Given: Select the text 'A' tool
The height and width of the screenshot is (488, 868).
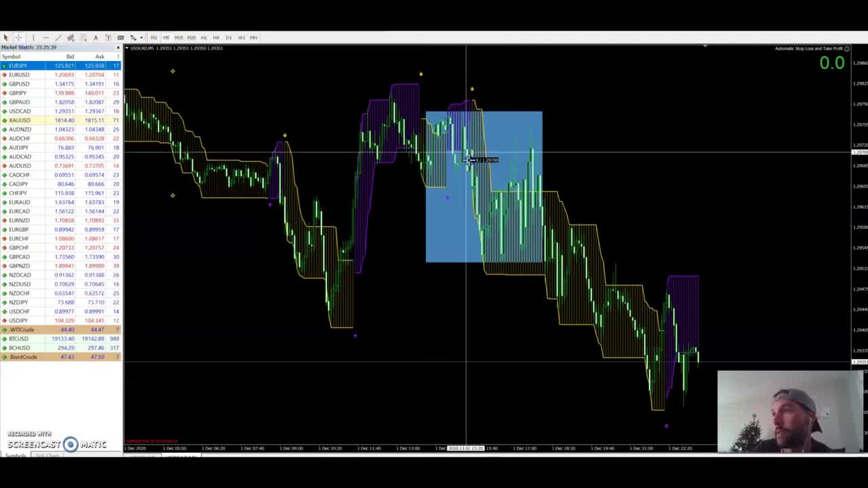Looking at the screenshot, I should pyautogui.click(x=96, y=37).
